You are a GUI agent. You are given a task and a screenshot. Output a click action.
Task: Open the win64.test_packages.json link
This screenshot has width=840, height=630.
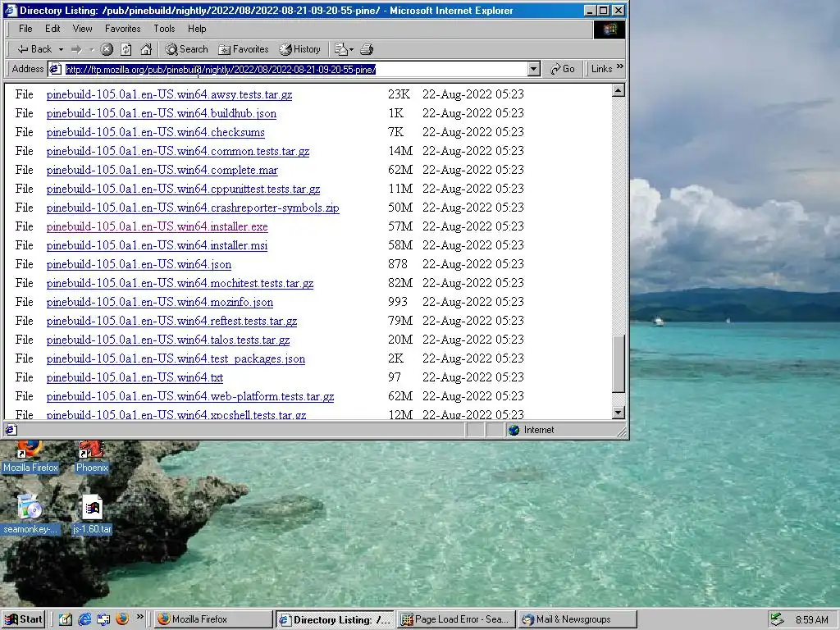pyautogui.click(x=176, y=359)
